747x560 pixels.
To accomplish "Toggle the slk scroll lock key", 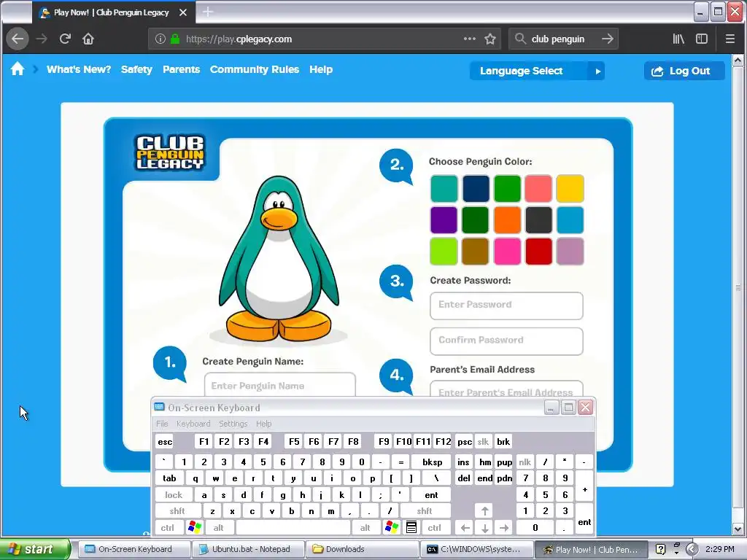I will pos(483,441).
